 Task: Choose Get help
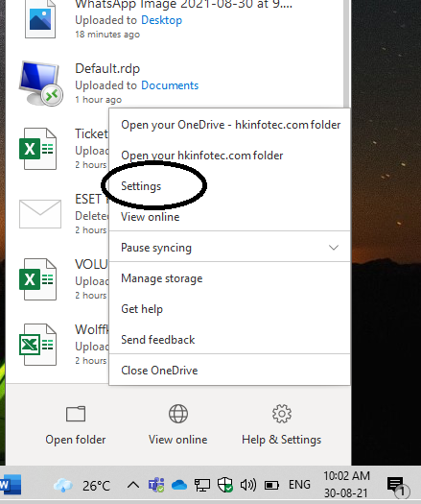click(x=229, y=309)
